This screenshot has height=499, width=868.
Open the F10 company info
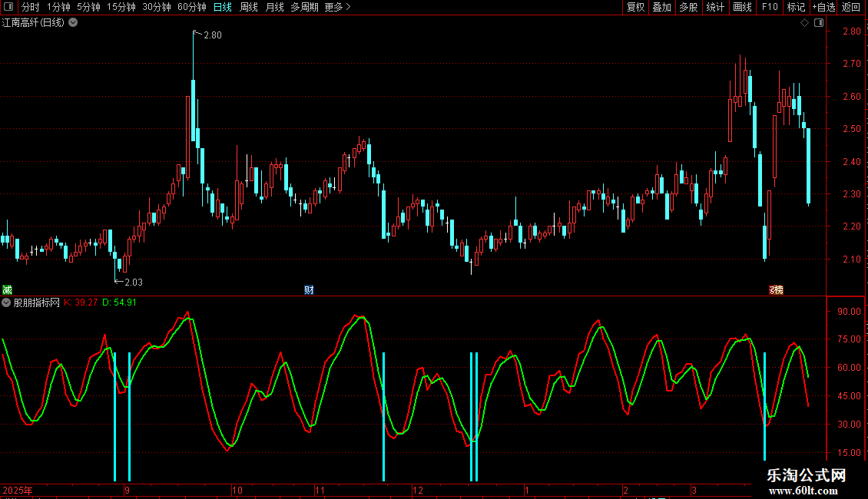769,7
